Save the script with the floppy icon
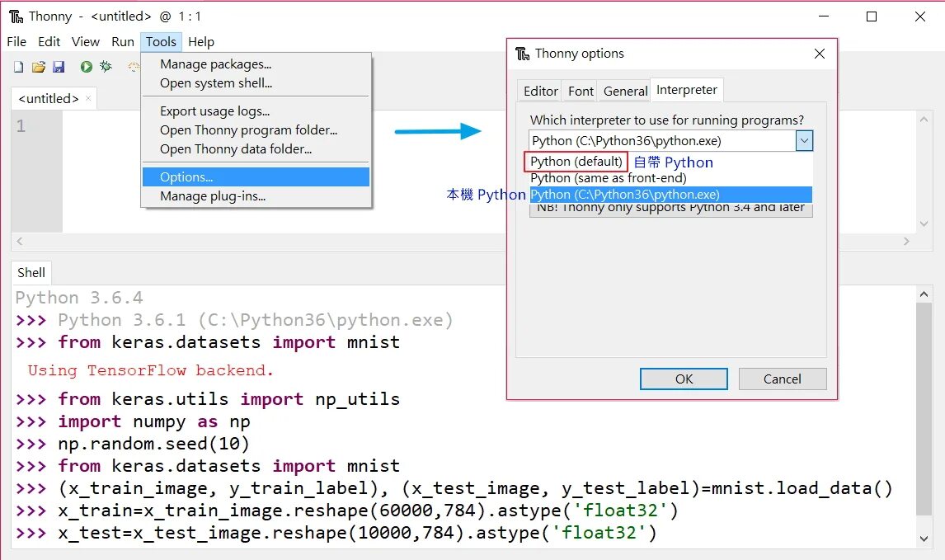 tap(59, 67)
